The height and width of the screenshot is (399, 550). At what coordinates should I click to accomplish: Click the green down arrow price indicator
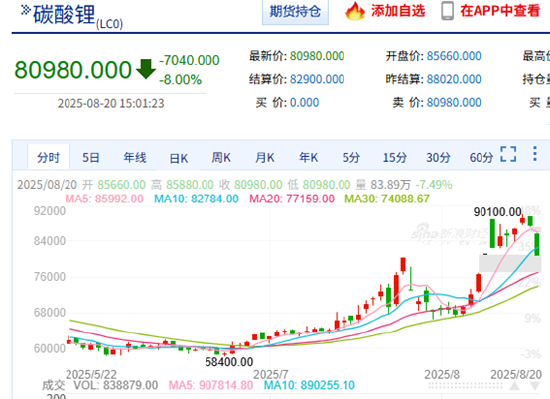click(x=146, y=69)
